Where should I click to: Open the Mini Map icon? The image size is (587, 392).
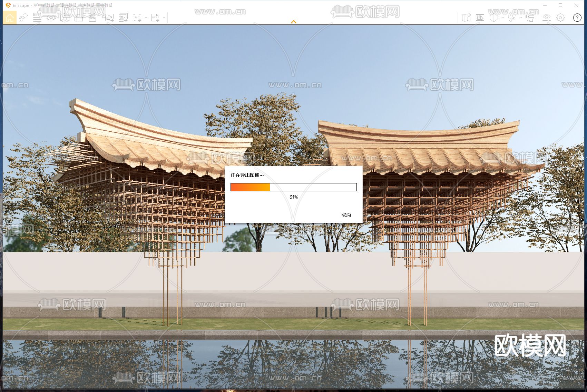click(x=466, y=17)
